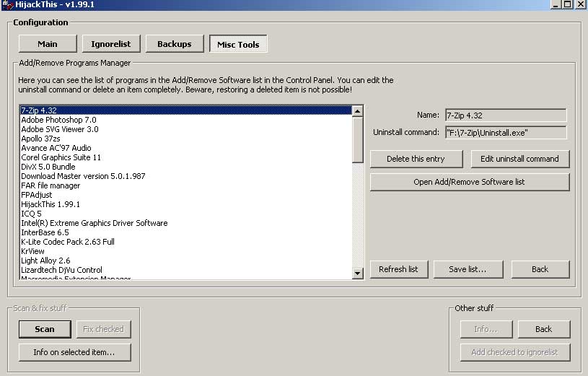Click the program list scrollbar thumb
This screenshot has width=588, height=376.
click(358, 140)
